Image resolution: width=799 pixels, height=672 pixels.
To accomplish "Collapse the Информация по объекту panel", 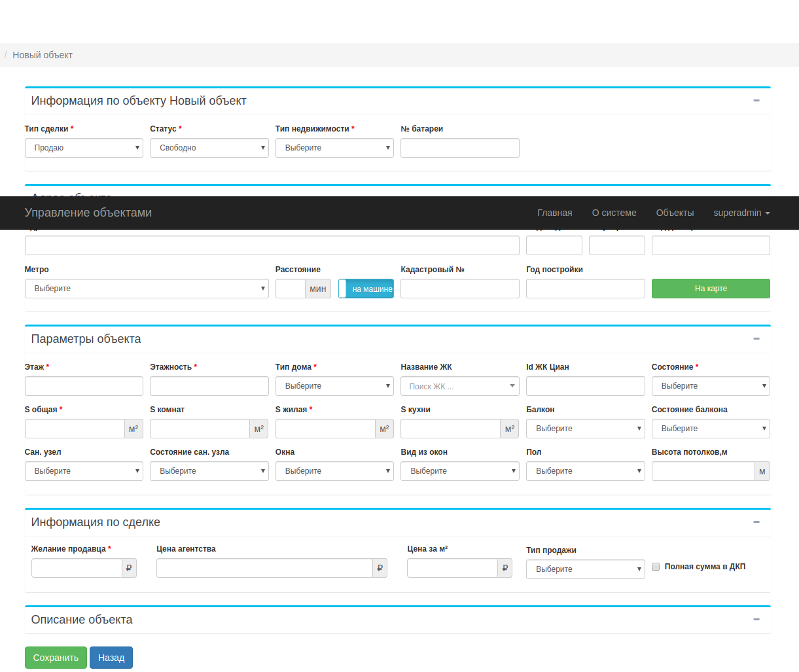I will coord(756,101).
